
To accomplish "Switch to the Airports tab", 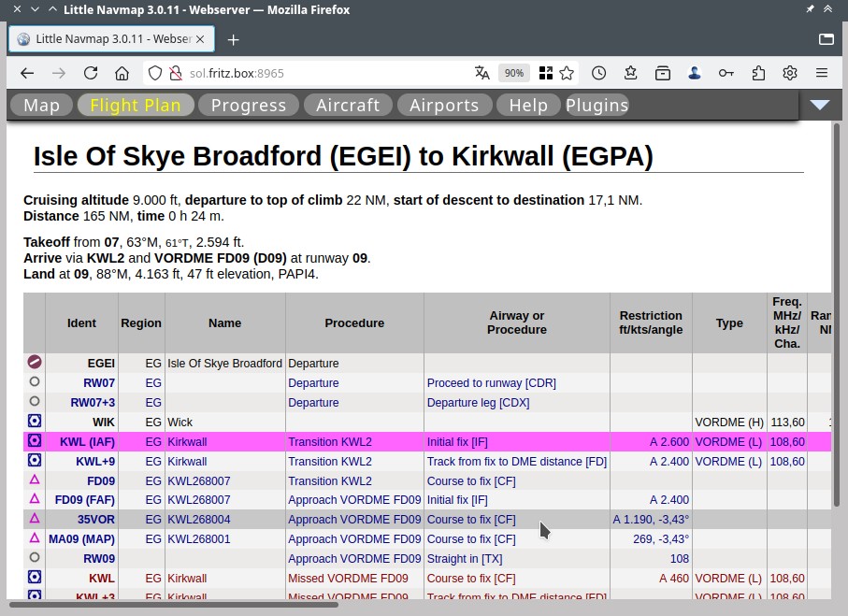I will click(x=444, y=105).
